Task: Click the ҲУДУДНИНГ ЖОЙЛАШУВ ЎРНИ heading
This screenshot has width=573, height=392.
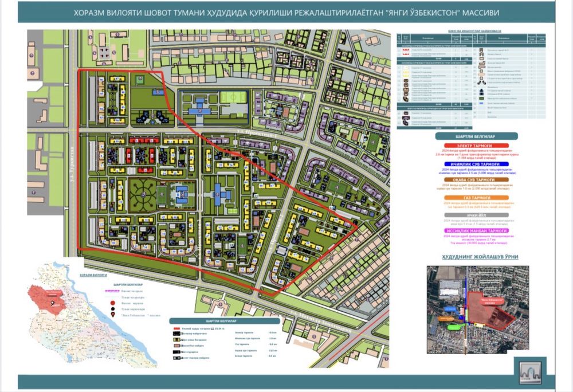Action: [480, 257]
